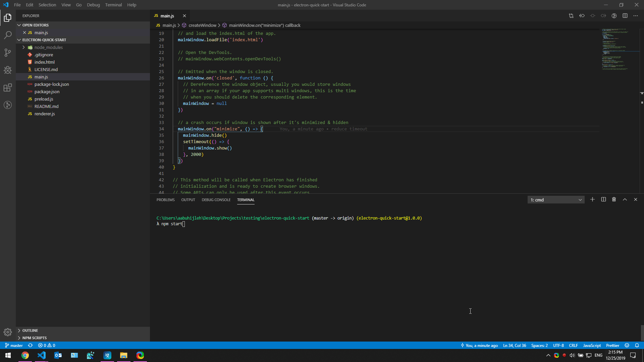Open File Explorer from the Windows taskbar
This screenshot has height=362, width=644.
point(124,355)
